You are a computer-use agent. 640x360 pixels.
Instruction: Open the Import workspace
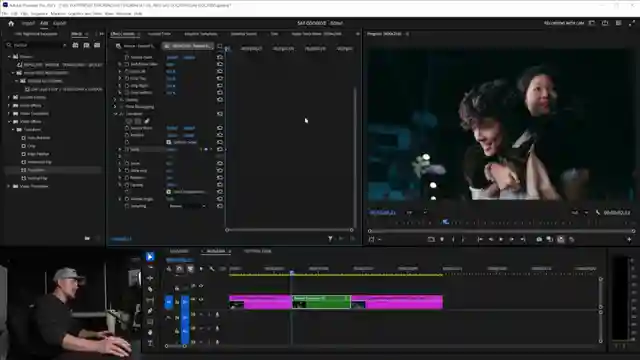(28, 23)
